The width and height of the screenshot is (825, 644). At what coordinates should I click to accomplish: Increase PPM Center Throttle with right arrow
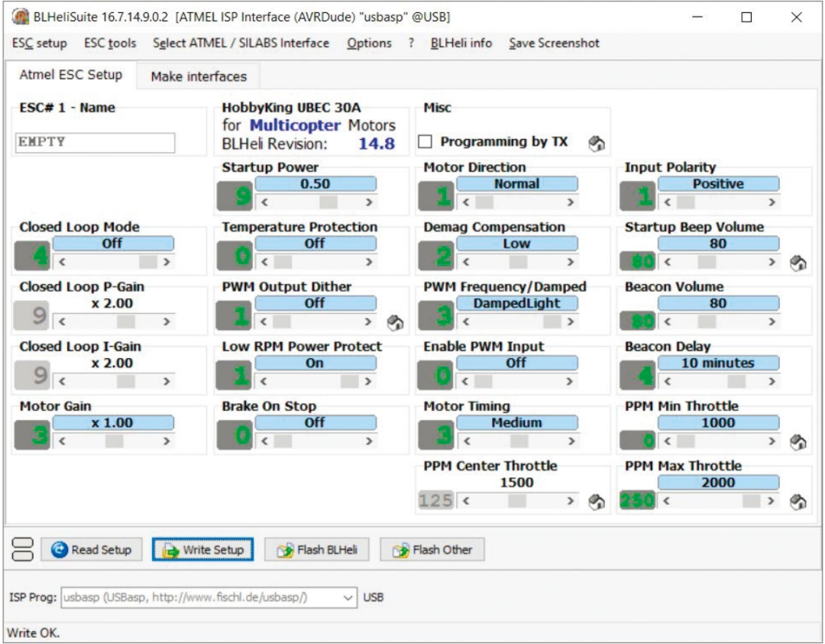(571, 500)
